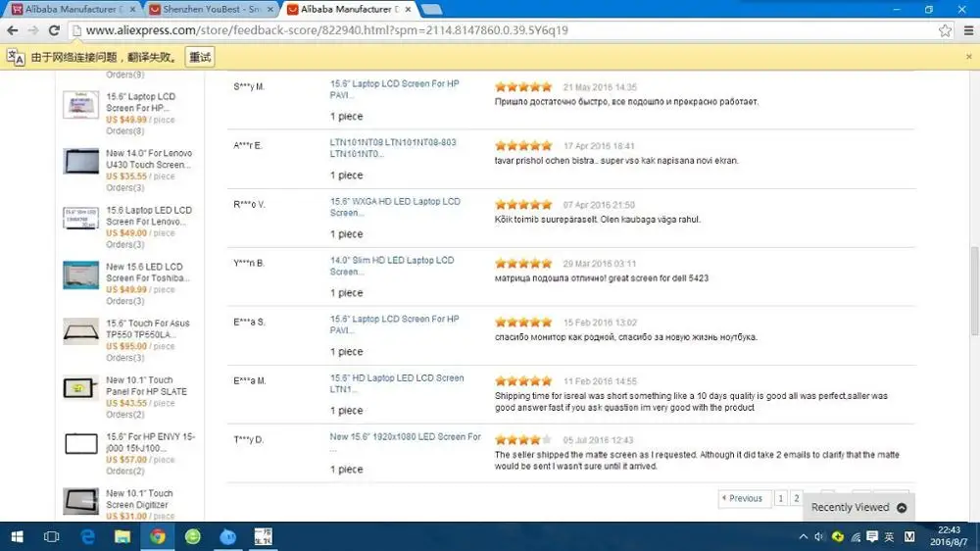Open a new browser tab

tap(431, 10)
